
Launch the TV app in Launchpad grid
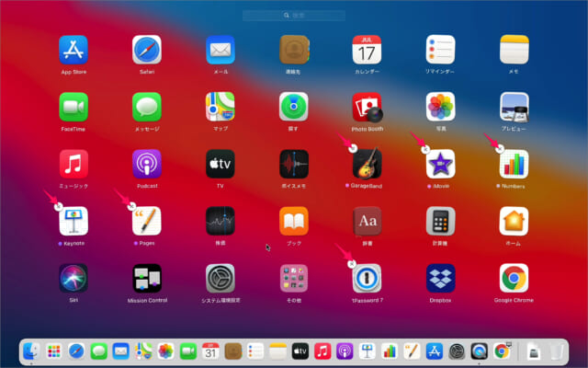220,164
